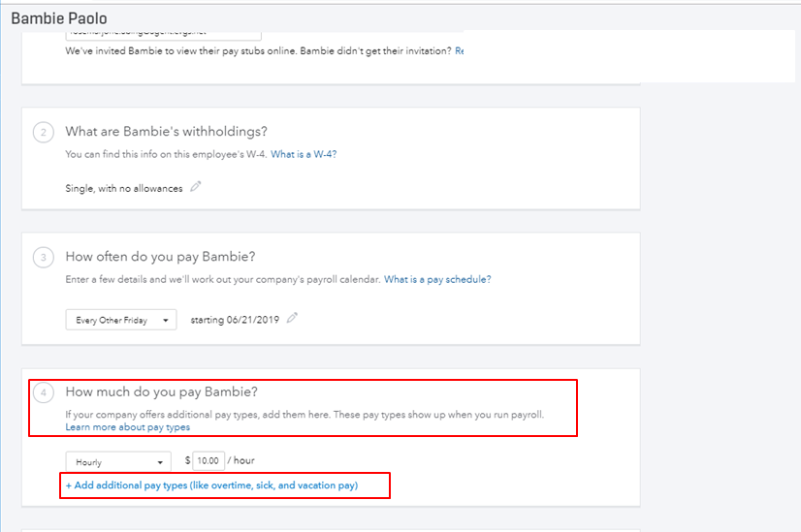Viewport: 801px width, 532px height.
Task: Click the truncated resend invitation link
Action: pos(459,50)
